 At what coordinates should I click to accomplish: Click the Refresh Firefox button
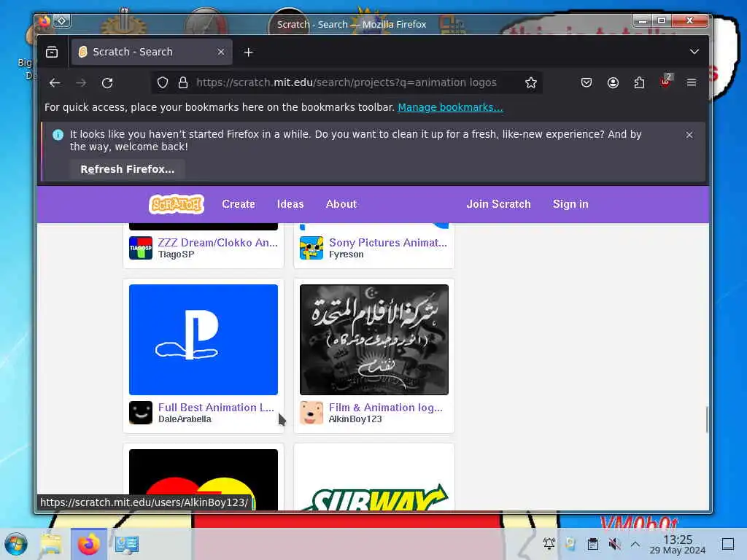(x=127, y=169)
